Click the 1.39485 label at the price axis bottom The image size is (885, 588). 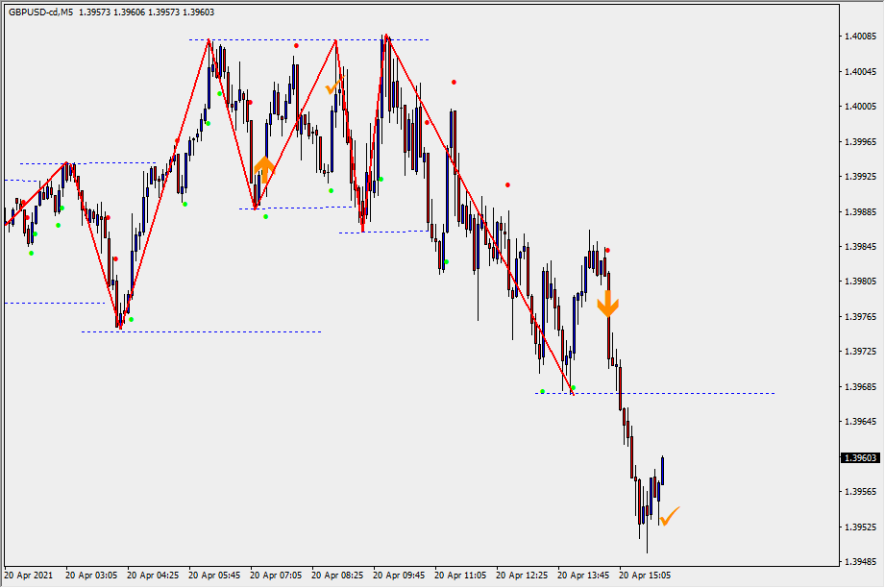[x=859, y=562]
